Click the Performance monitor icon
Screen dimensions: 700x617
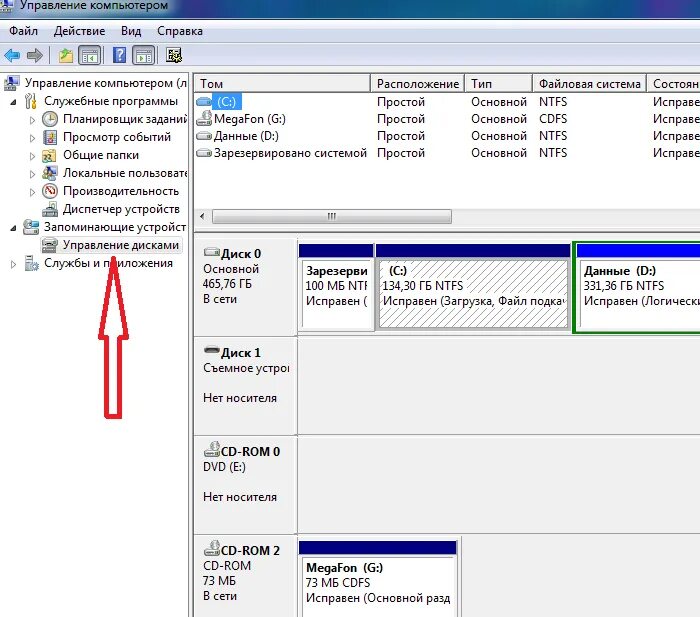pos(50,191)
